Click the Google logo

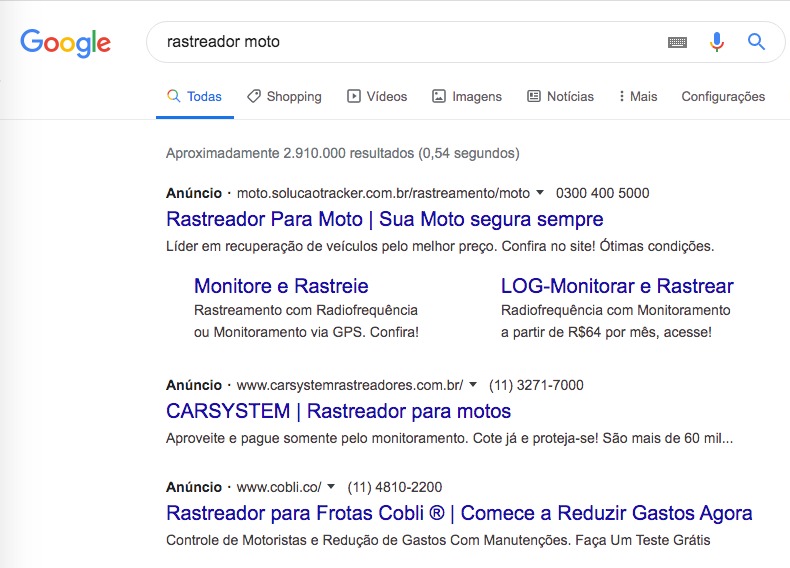pyautogui.click(x=65, y=42)
